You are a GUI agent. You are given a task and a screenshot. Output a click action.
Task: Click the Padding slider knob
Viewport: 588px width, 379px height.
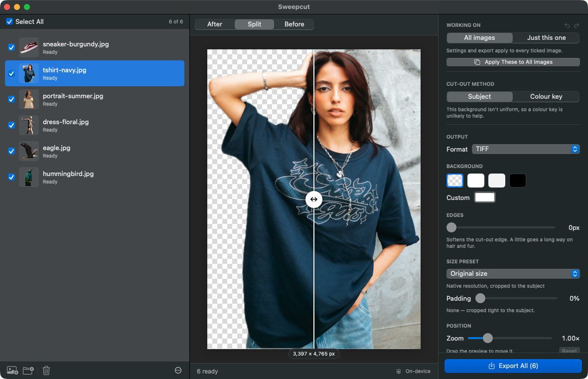[x=480, y=298]
